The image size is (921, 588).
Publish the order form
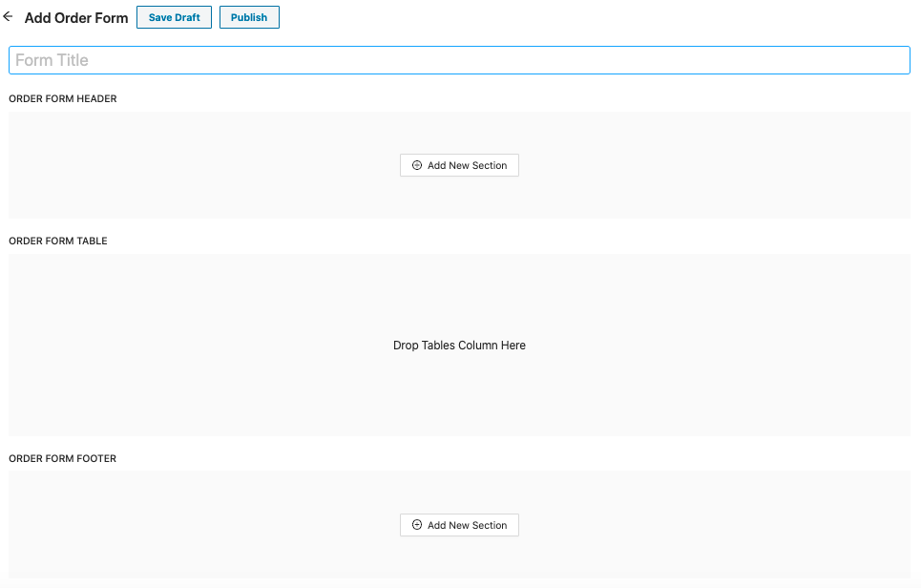pos(249,17)
